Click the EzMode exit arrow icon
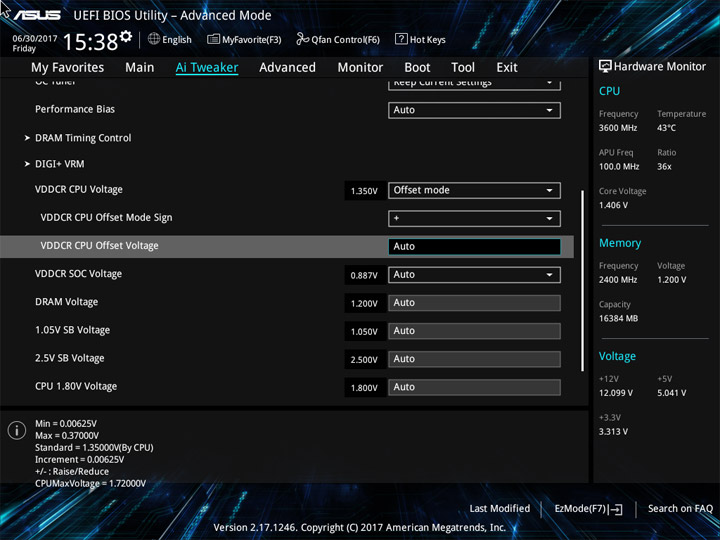Viewport: 720px width, 540px height. 615,509
